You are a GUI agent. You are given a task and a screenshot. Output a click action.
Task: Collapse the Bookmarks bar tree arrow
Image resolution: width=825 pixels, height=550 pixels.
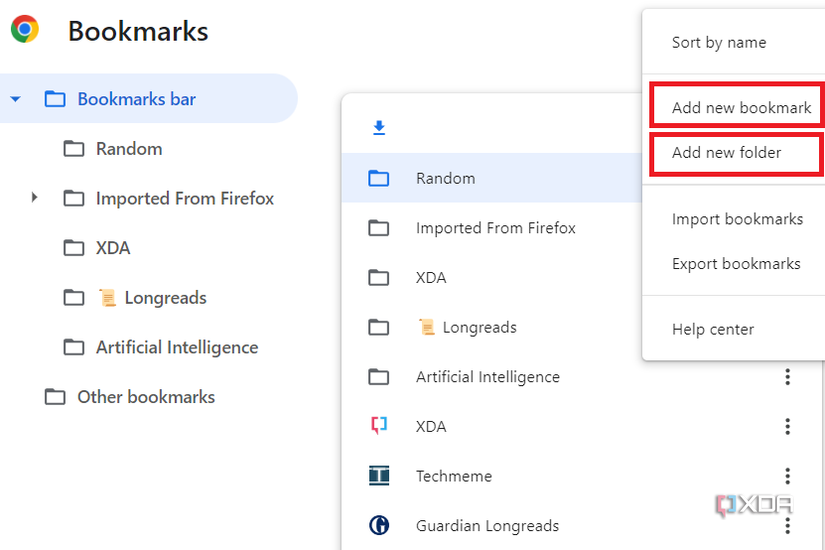coord(16,99)
